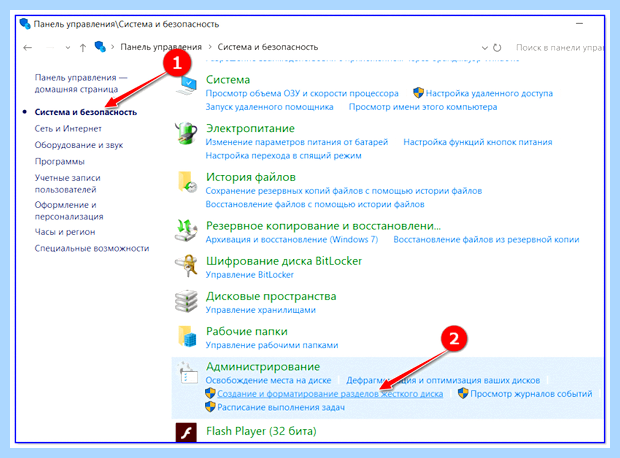Click the Электропитание battery icon
The image size is (620, 458).
[x=186, y=133]
